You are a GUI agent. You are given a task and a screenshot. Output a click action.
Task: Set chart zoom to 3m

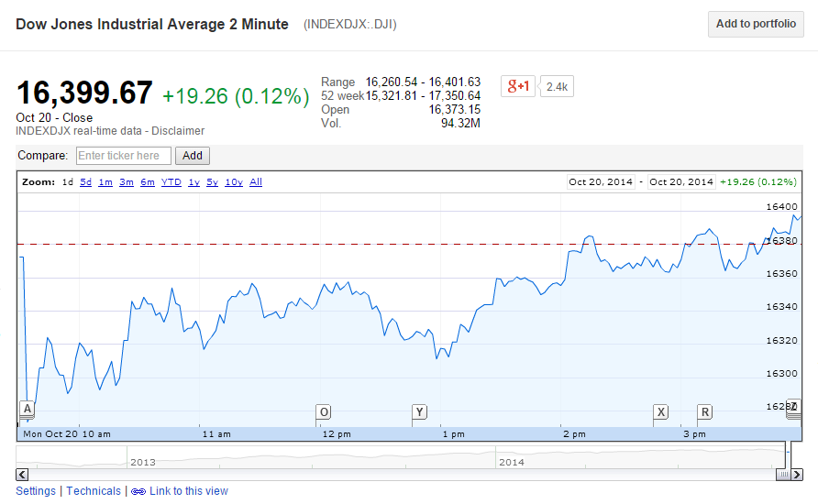[127, 182]
